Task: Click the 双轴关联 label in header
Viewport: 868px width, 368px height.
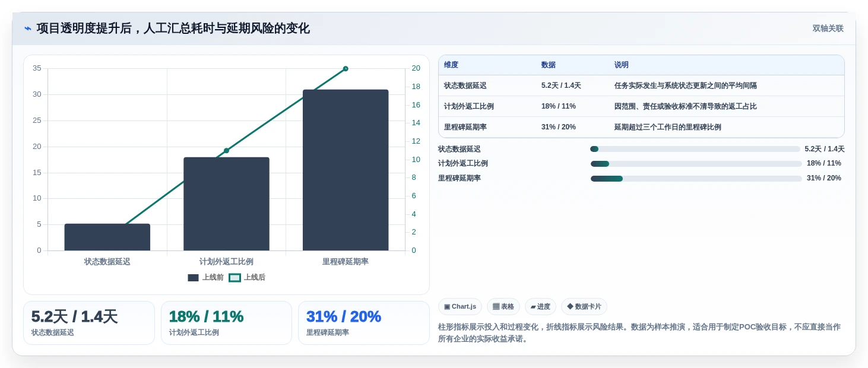Action: [x=828, y=28]
